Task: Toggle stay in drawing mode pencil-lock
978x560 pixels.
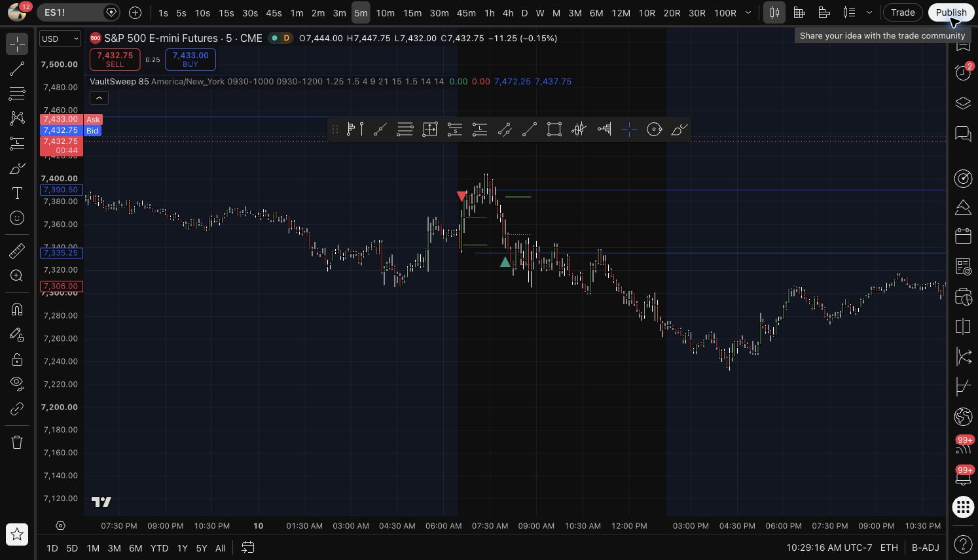Action: (x=17, y=334)
